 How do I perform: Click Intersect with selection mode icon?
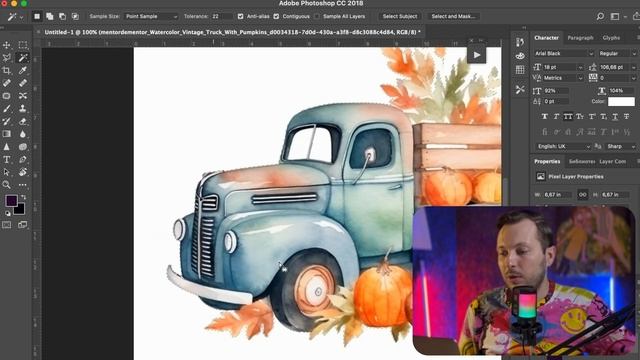[x=75, y=16]
